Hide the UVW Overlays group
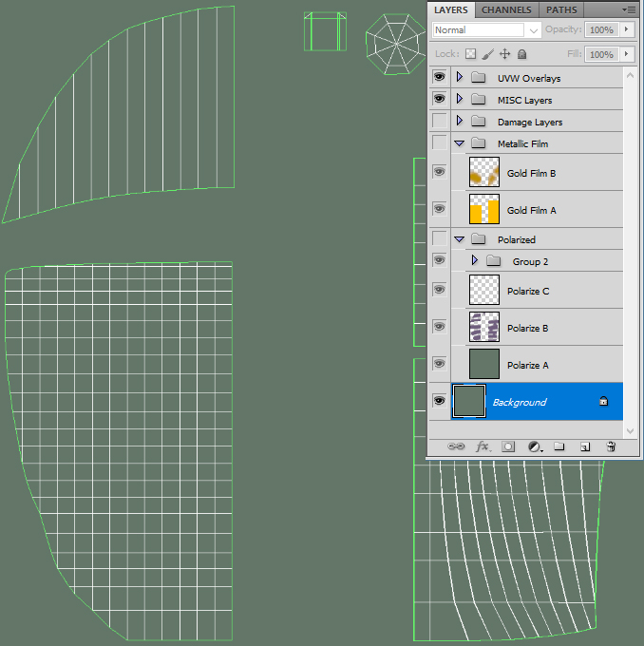Viewport: 644px width, 646px height. tap(440, 77)
